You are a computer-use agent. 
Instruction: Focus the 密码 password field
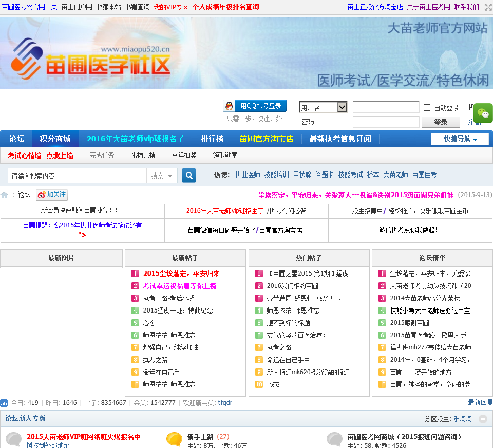386,122
